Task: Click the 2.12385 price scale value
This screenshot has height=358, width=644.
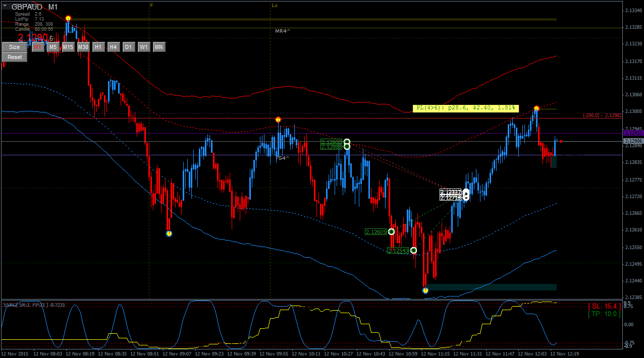Action: pos(633,297)
